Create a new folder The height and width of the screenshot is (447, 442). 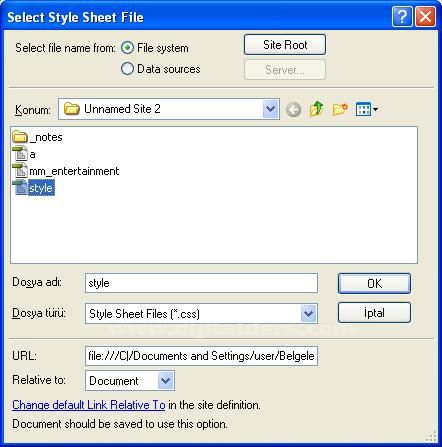coord(340,109)
